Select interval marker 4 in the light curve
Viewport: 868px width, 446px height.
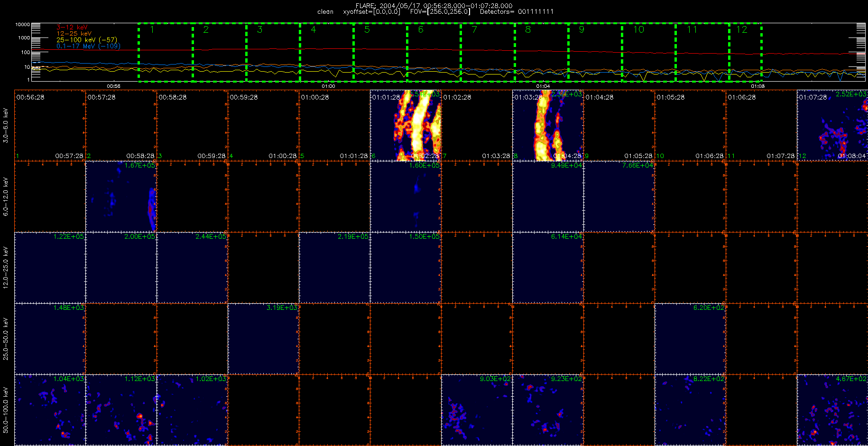[x=313, y=30]
